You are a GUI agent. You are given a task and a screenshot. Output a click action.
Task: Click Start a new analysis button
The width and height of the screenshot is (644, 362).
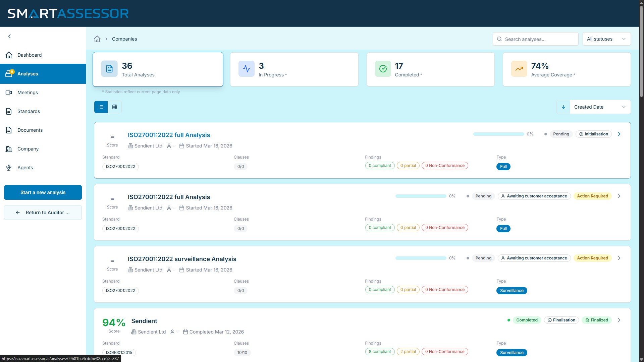(43, 192)
